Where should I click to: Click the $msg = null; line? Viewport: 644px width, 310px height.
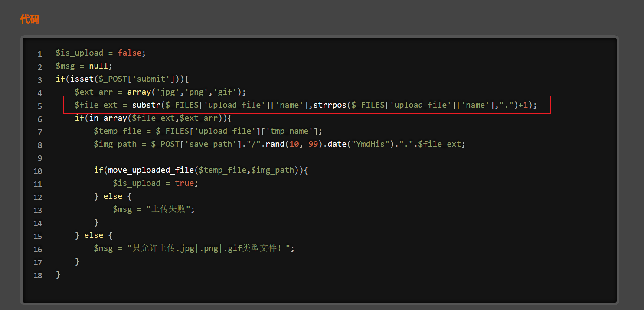[84, 66]
